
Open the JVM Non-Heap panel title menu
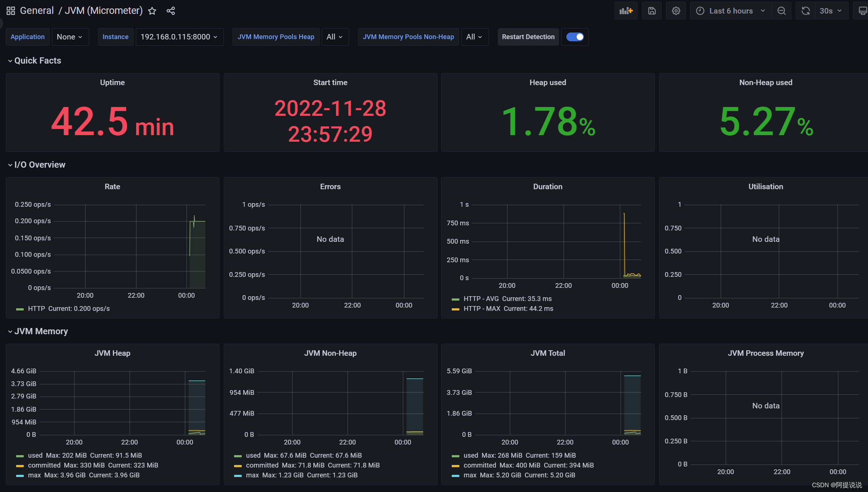(x=330, y=353)
